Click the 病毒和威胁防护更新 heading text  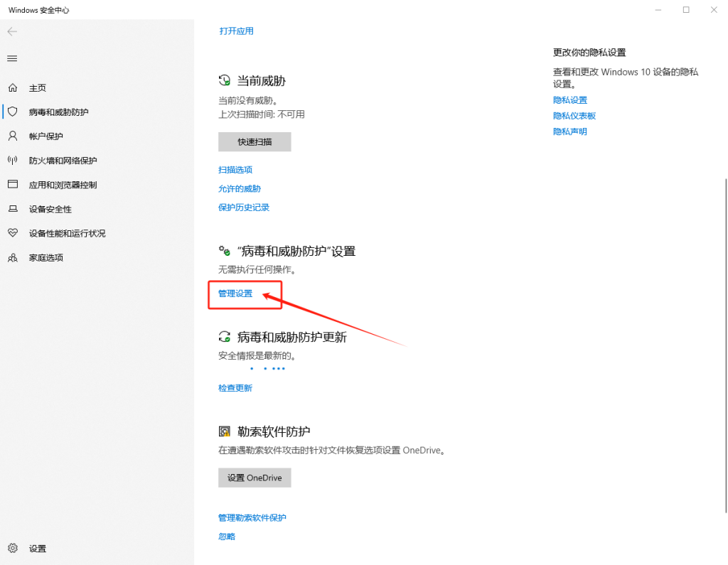click(292, 337)
